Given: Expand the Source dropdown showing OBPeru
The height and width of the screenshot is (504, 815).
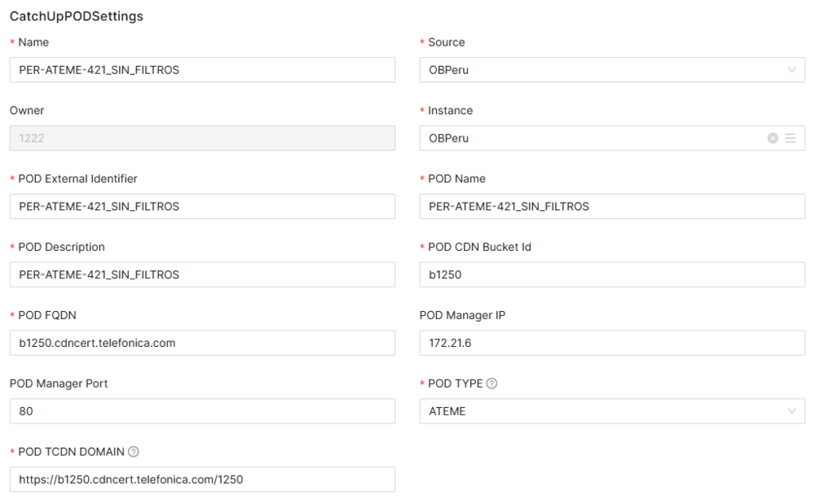Looking at the screenshot, I should (x=612, y=70).
